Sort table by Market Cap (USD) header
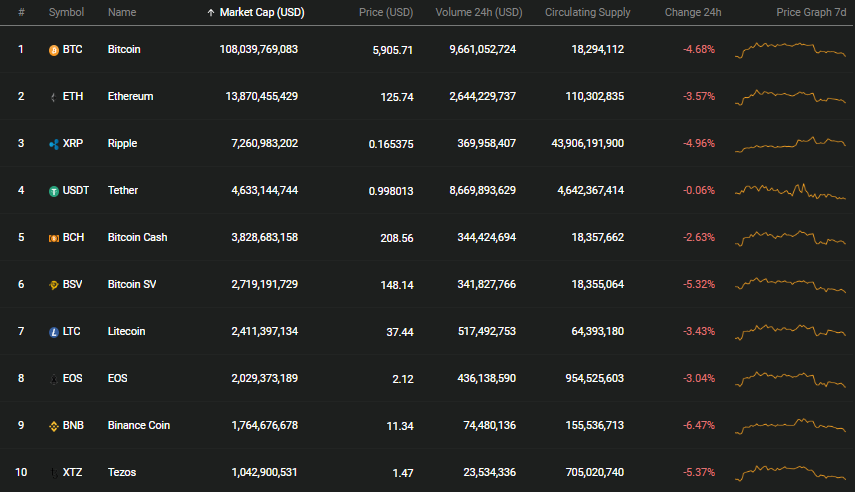Image resolution: width=855 pixels, height=492 pixels. coord(262,12)
